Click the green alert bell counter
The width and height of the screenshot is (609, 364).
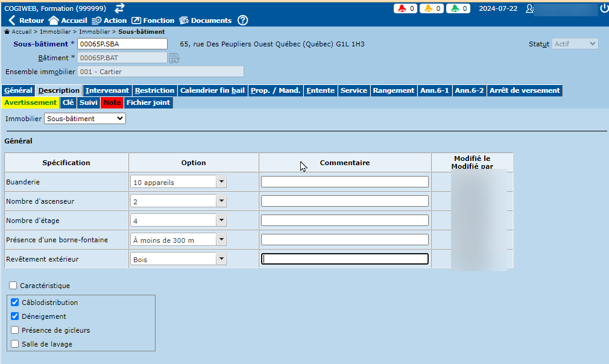coord(458,8)
